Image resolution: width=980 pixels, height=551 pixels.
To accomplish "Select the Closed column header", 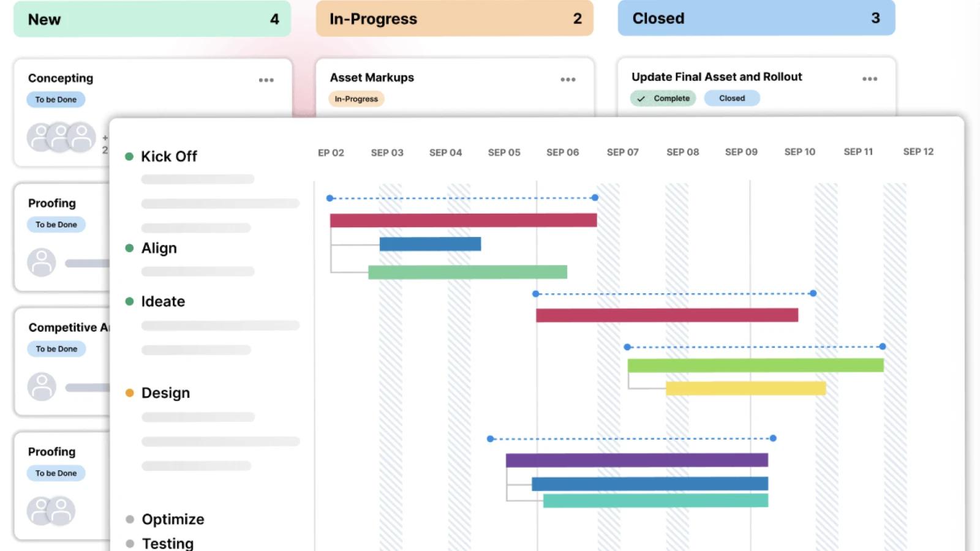I will point(756,18).
